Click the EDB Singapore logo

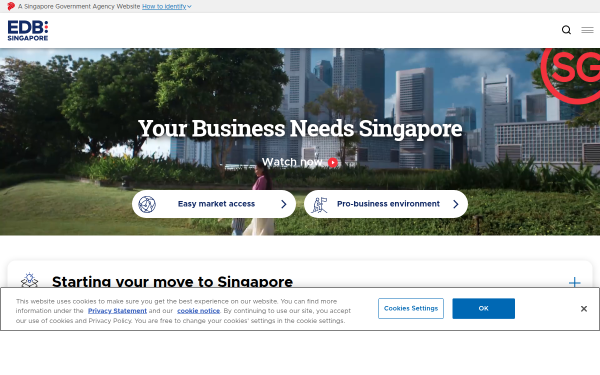pos(28,31)
